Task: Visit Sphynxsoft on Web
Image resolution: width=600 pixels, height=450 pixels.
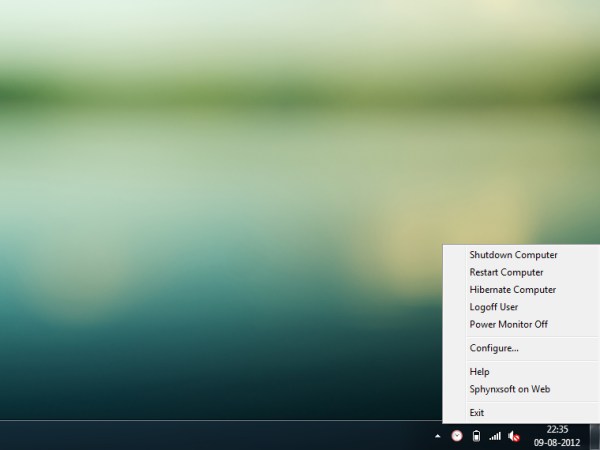Action: coord(522,390)
